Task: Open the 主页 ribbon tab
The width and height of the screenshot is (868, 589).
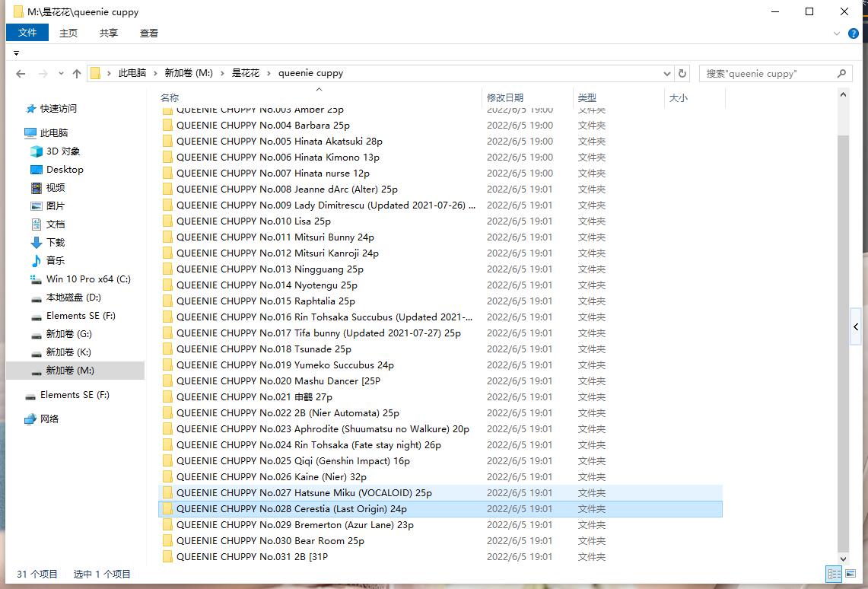Action: tap(68, 33)
